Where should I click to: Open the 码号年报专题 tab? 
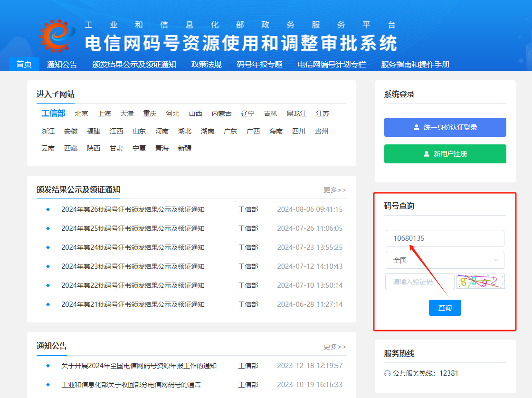pos(259,65)
